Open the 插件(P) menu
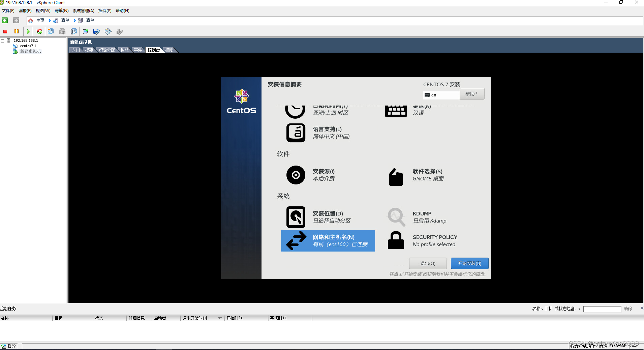Screen dimensions: 644x350 click(105, 11)
